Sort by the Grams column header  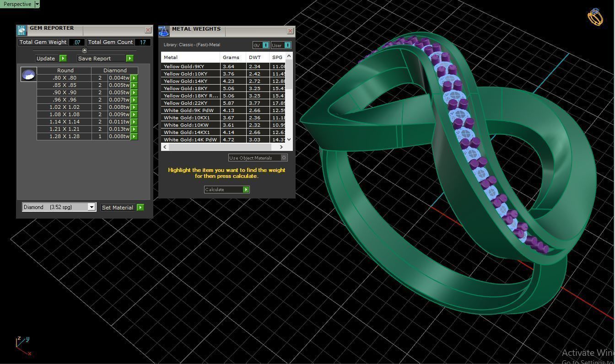(x=233, y=58)
